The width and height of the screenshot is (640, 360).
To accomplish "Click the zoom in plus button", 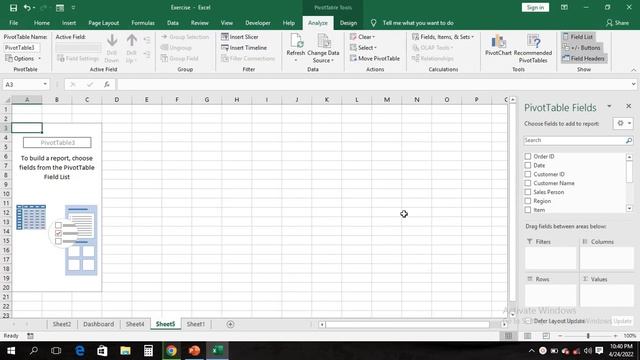I will [x=616, y=336].
